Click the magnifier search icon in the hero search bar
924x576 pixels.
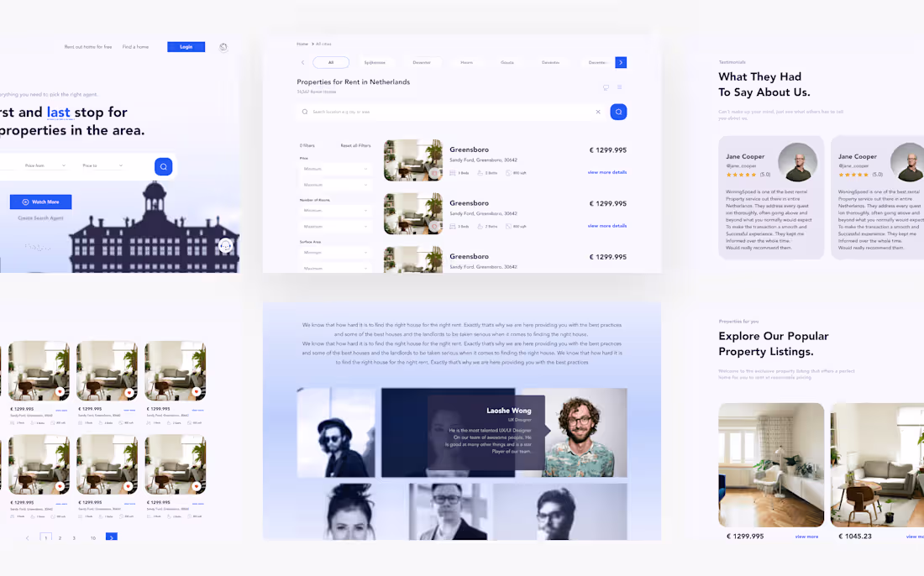pos(163,166)
